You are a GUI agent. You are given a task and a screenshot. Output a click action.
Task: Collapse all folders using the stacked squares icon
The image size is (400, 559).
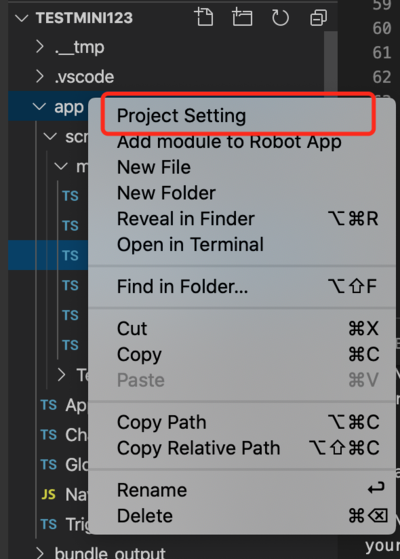coord(318,17)
